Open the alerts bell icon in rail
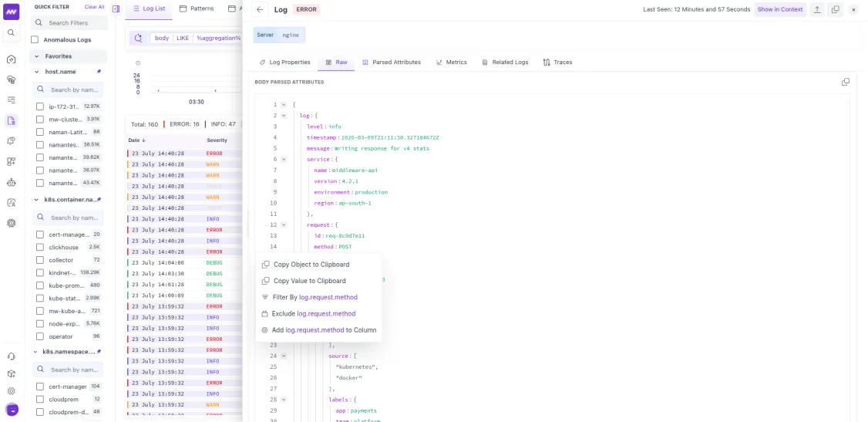This screenshot has width=868, height=422. pos(11,141)
